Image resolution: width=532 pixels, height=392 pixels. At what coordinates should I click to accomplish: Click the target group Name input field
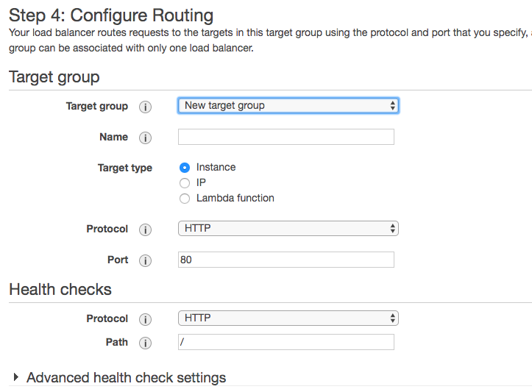click(x=285, y=137)
